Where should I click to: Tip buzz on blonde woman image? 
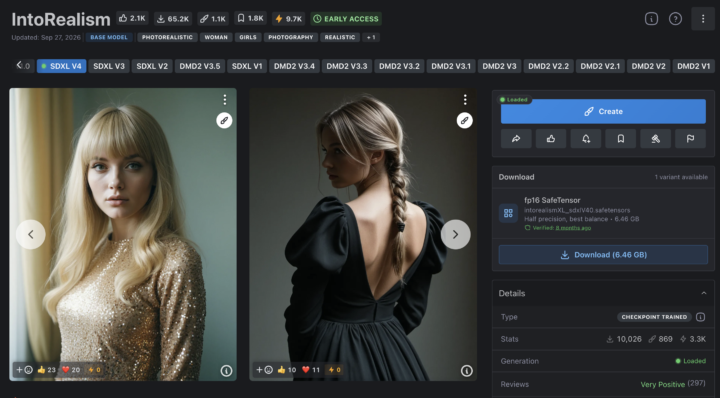click(x=94, y=370)
